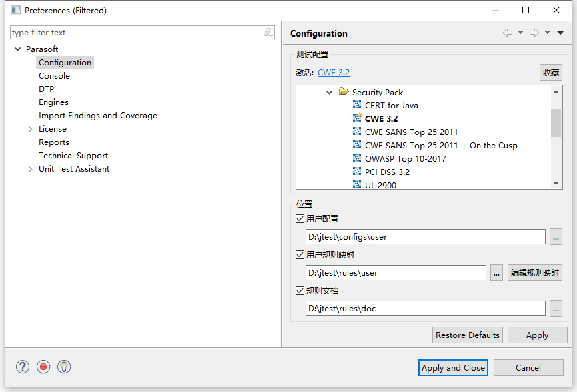Click the clear filter text icon
The width and height of the screenshot is (577, 392).
point(268,32)
